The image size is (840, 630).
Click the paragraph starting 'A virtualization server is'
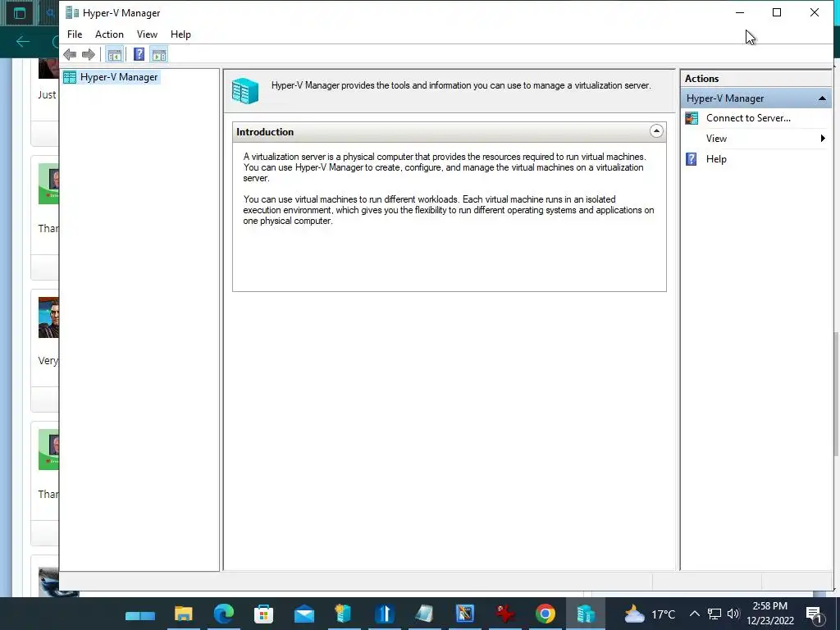pyautogui.click(x=445, y=167)
